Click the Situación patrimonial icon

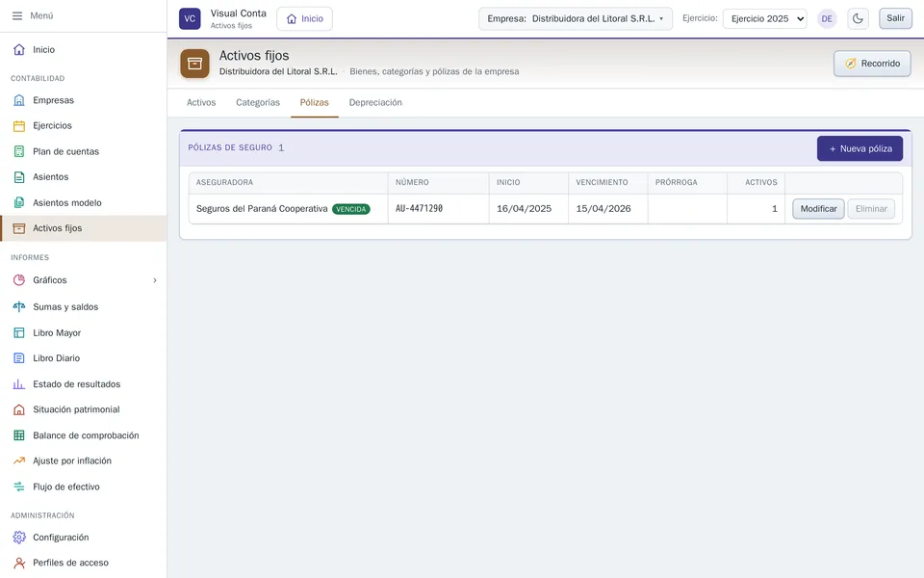coord(19,409)
